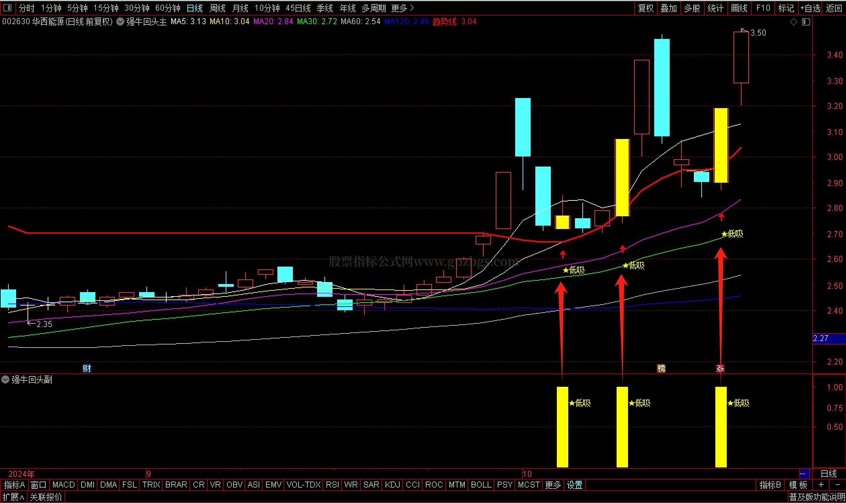Click the 涨 limit-up marker on chart
The height and width of the screenshot is (504, 846).
click(720, 369)
